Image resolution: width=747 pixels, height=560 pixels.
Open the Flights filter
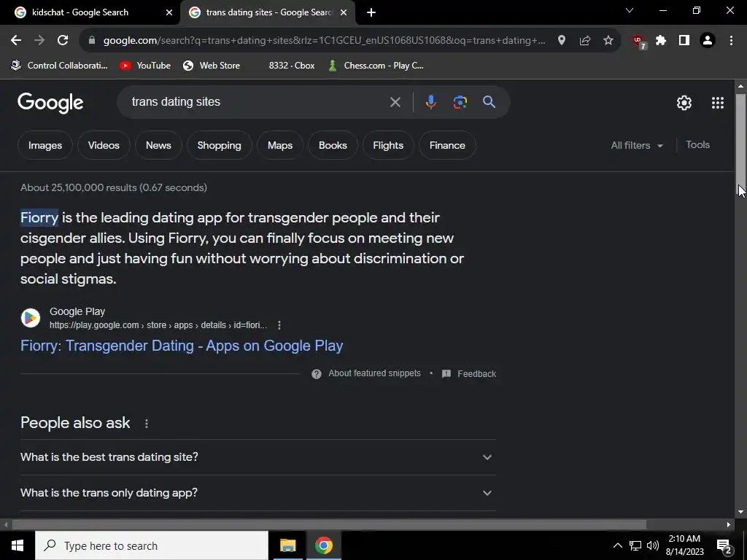(x=388, y=145)
